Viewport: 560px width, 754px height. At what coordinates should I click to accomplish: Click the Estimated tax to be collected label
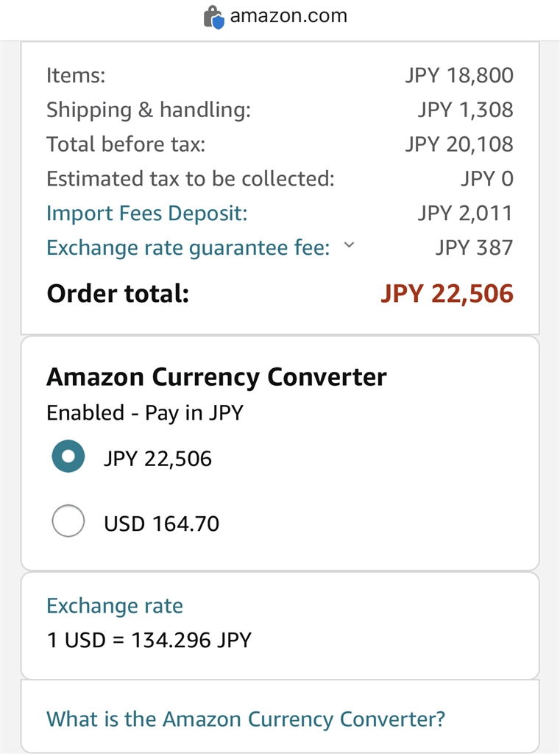pyautogui.click(x=190, y=179)
